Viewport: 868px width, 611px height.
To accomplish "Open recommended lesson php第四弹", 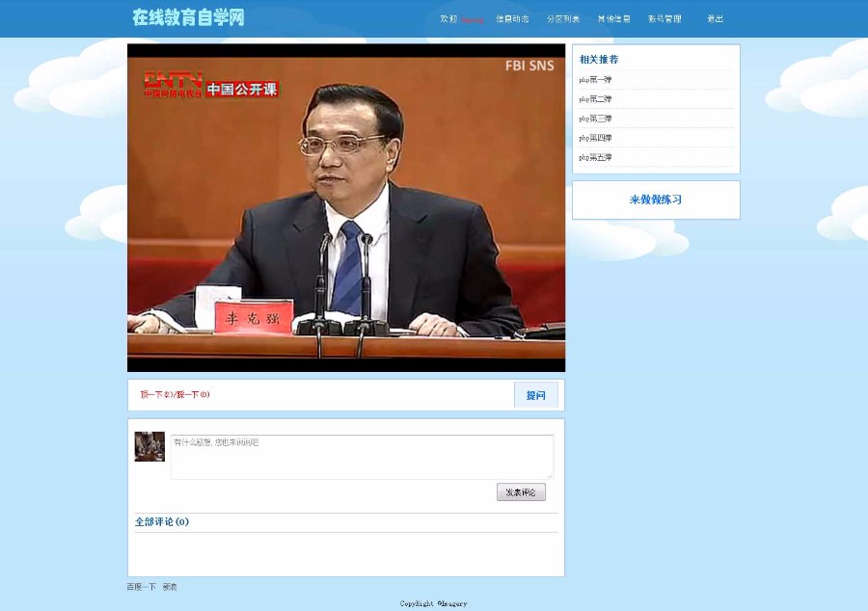I will [595, 138].
